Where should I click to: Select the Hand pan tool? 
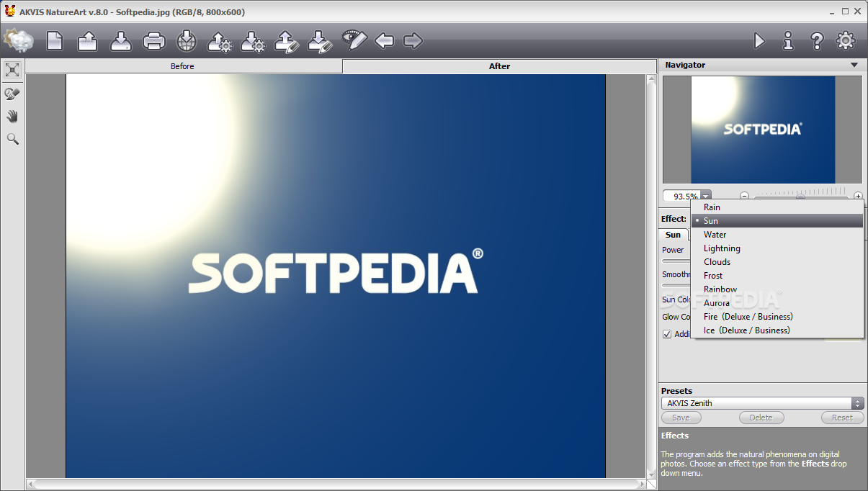pos(12,116)
